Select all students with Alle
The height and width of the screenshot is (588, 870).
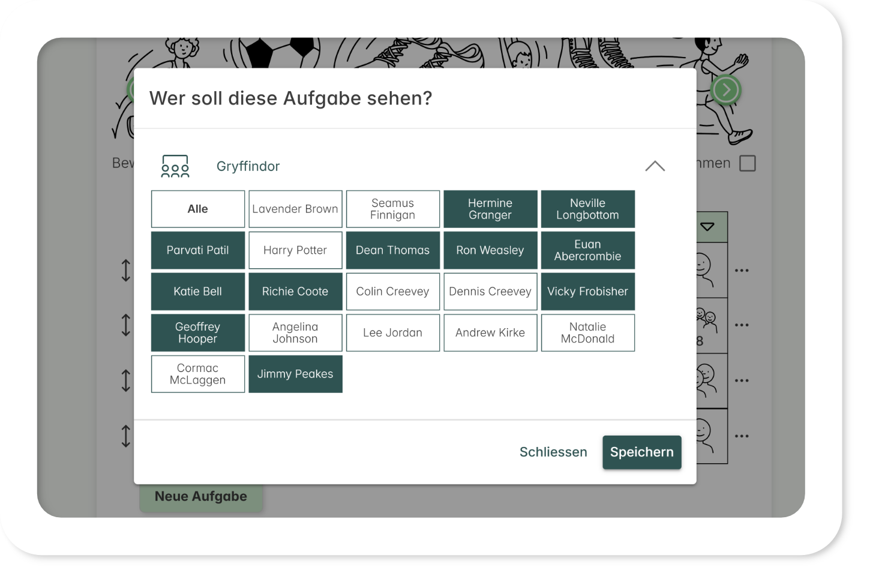coord(198,209)
